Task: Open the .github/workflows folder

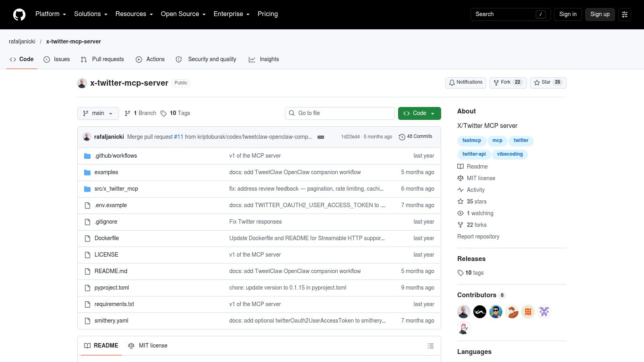Action: tap(116, 156)
